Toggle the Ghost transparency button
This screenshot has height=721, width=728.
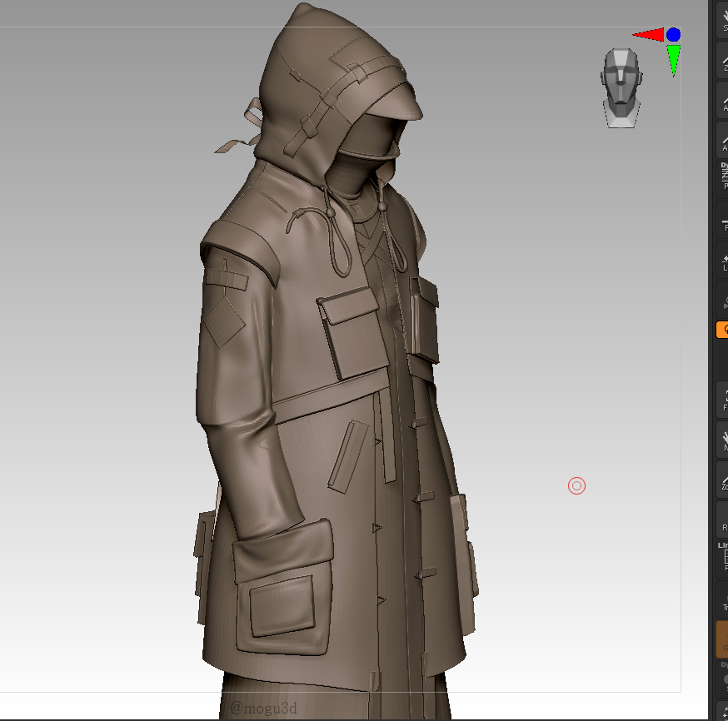pyautogui.click(x=723, y=639)
